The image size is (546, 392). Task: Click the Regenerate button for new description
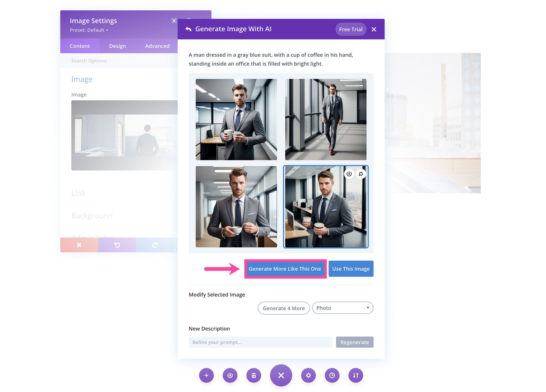pos(355,342)
